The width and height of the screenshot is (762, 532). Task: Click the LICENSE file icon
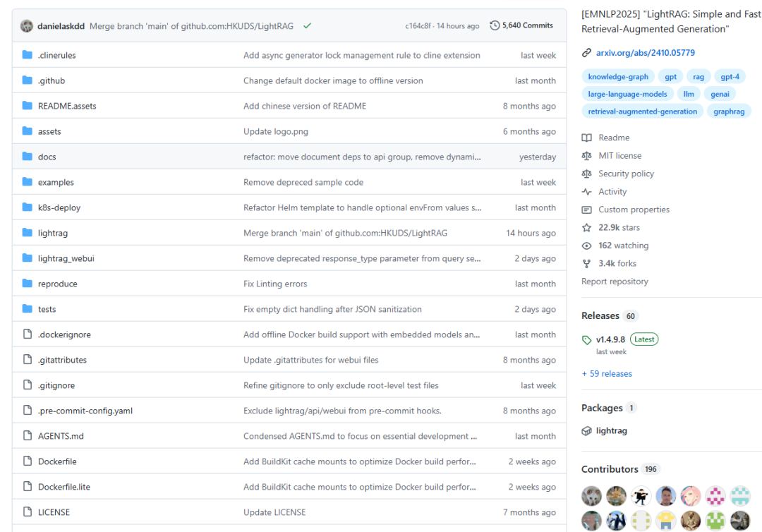pyautogui.click(x=28, y=512)
